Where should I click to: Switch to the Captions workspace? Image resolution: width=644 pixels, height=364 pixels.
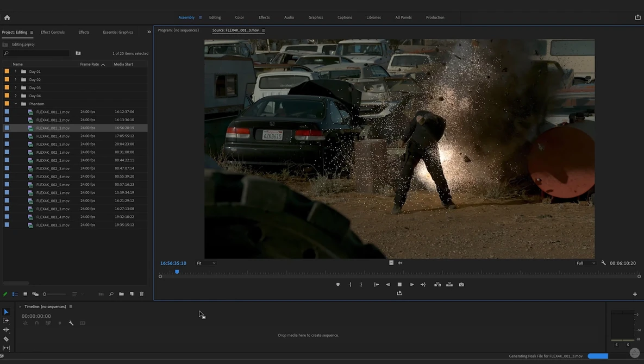click(345, 17)
